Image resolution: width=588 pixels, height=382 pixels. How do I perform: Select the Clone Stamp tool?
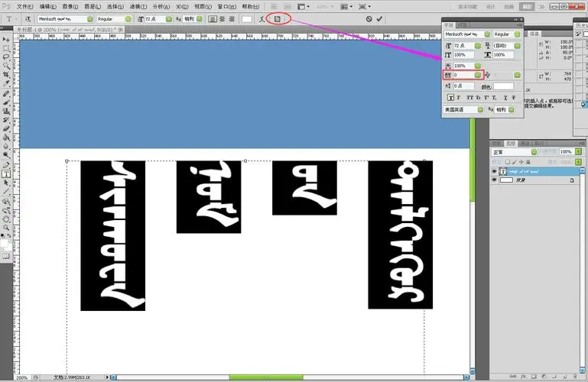coord(6,112)
